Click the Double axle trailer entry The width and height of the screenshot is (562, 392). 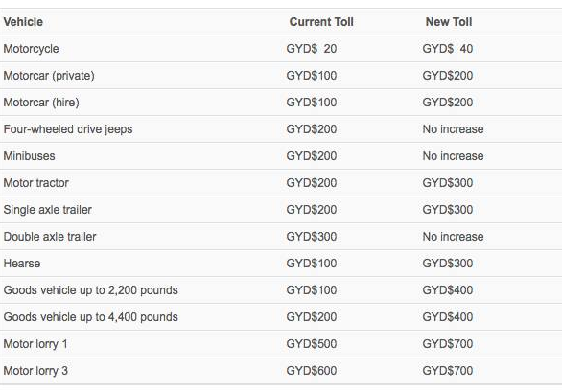(50, 237)
